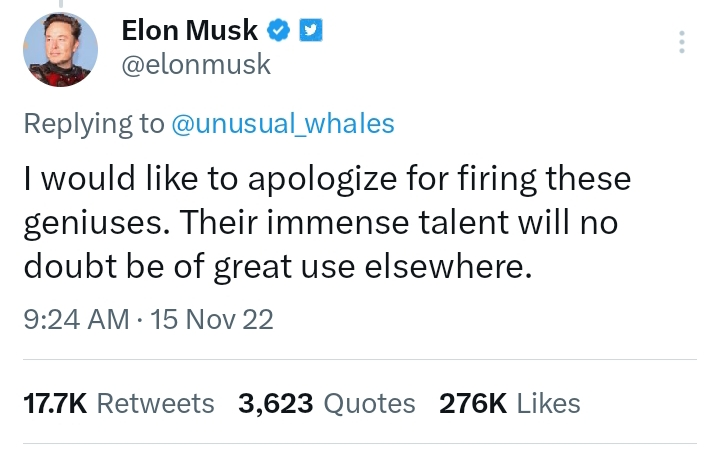This screenshot has height=449, width=720.
Task: Open the Elon Musk display name
Action: 191,31
